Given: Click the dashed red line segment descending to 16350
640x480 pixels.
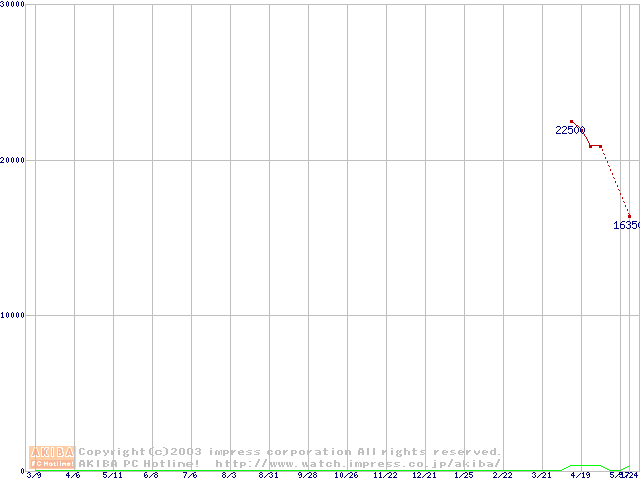Looking at the screenshot, I should coord(615,181).
